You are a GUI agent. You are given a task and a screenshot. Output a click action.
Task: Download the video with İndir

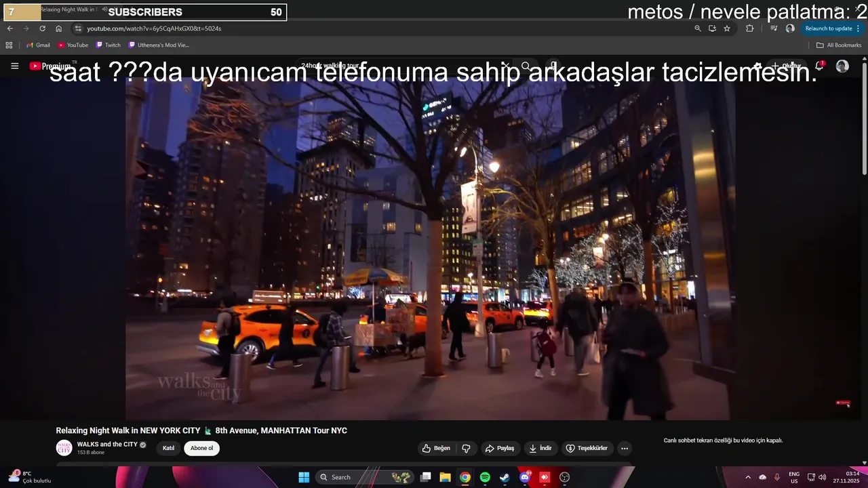point(541,448)
